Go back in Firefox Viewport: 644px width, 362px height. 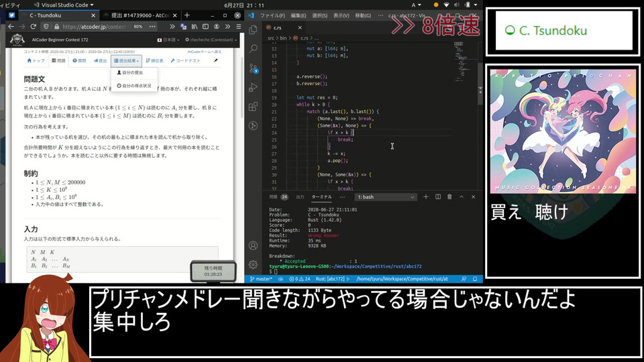point(11,26)
